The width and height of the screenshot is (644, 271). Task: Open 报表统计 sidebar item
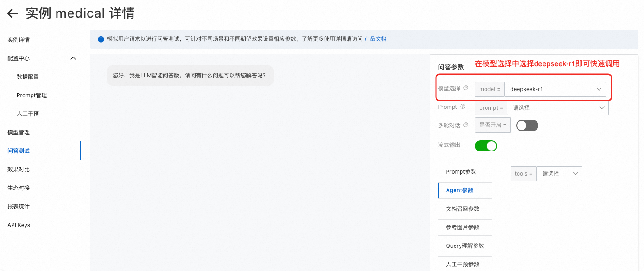click(19, 207)
